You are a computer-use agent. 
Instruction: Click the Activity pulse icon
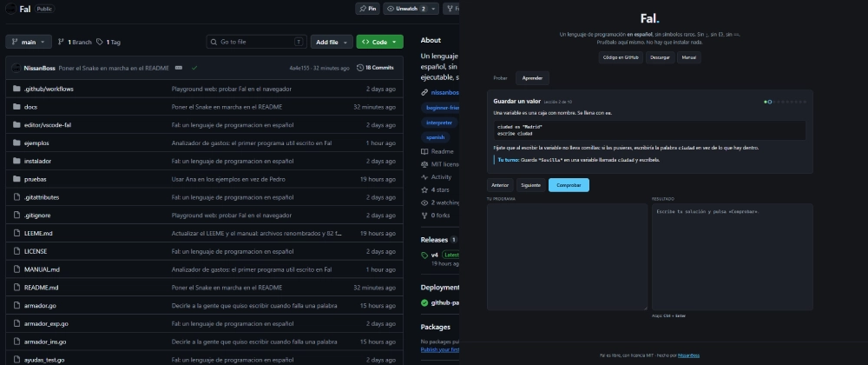[x=424, y=177]
